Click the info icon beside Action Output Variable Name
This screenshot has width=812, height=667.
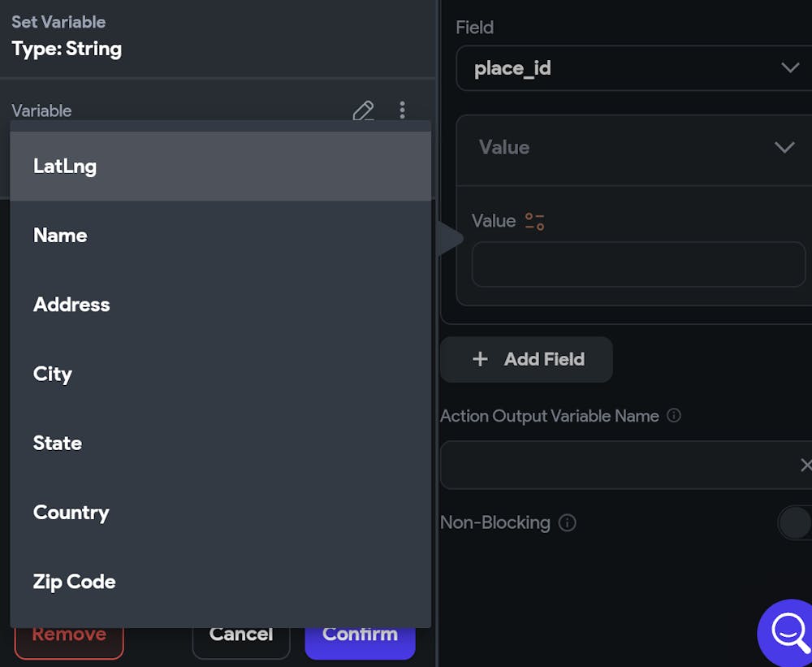[x=673, y=415]
